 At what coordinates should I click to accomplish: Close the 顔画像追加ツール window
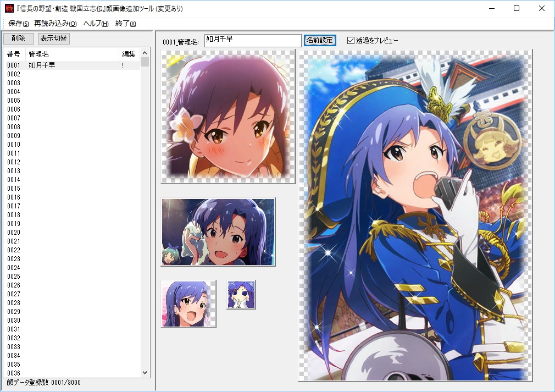[542, 8]
